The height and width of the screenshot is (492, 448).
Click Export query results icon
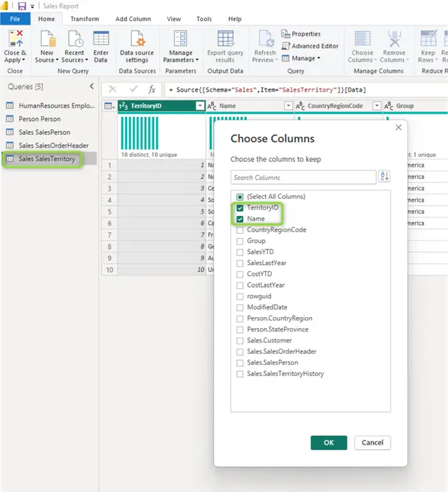pyautogui.click(x=225, y=38)
